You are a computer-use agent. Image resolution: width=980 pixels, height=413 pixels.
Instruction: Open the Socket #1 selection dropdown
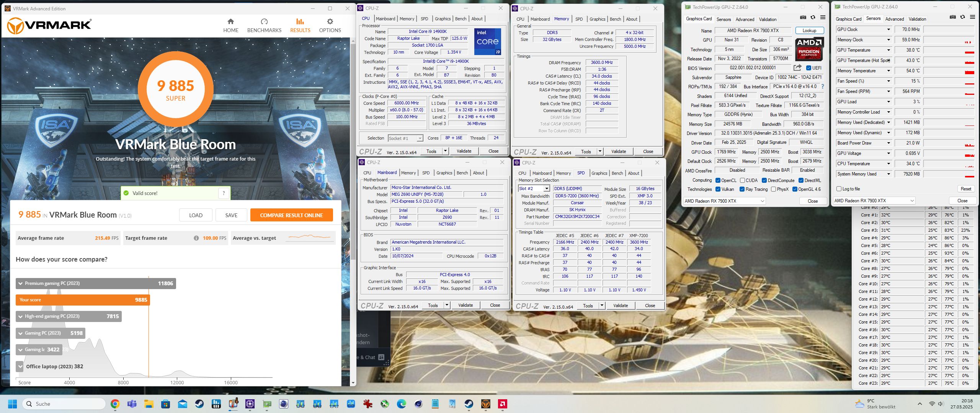click(405, 138)
